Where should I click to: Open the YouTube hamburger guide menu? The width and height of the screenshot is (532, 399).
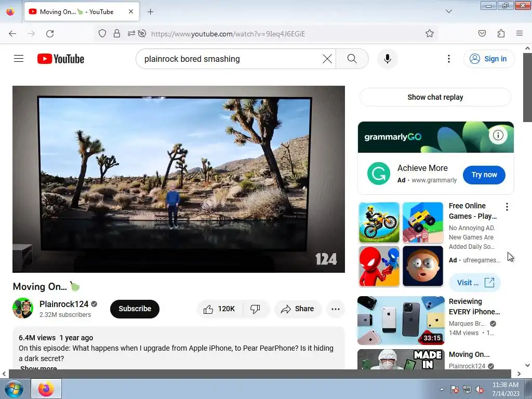pos(19,59)
